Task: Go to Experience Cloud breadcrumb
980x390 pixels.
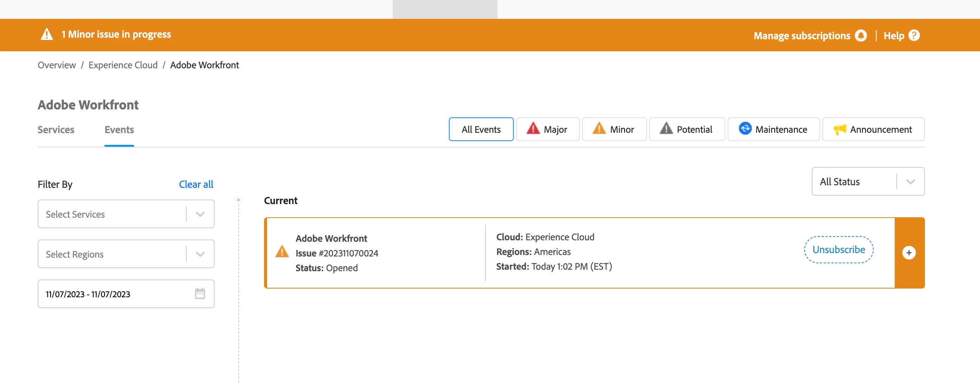Action: point(123,65)
